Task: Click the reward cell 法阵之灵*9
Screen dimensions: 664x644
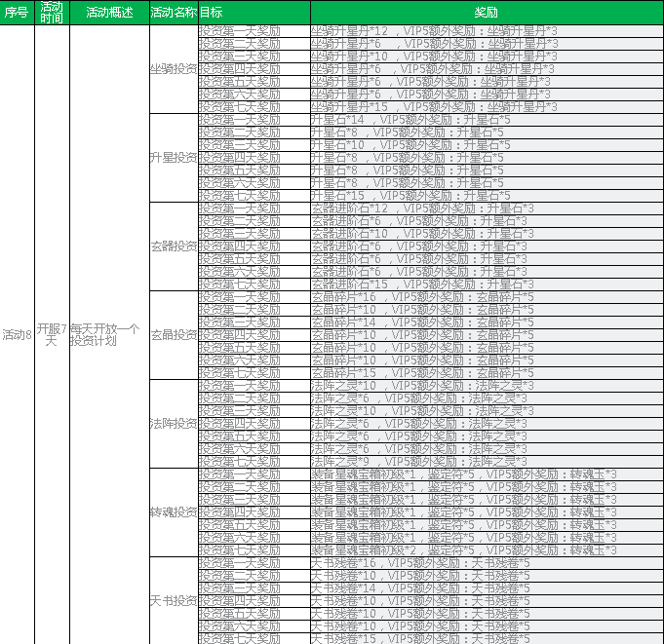Action: coord(487,462)
